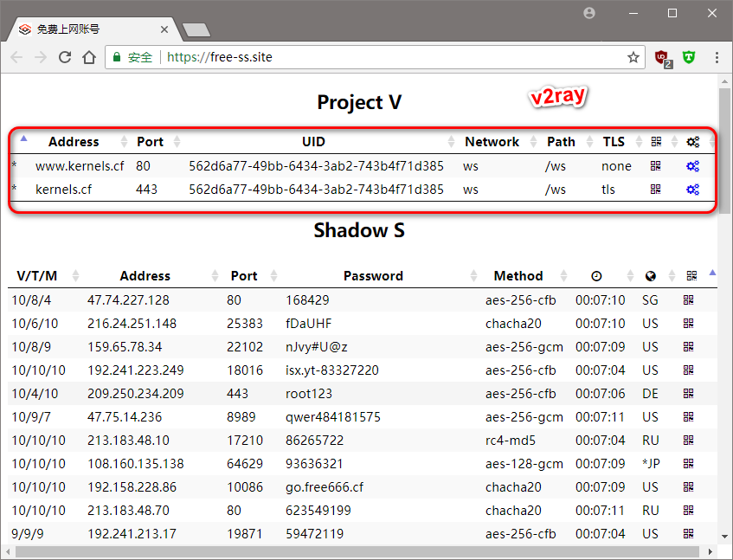Show QR code for 216.24.251.148 server

[688, 324]
